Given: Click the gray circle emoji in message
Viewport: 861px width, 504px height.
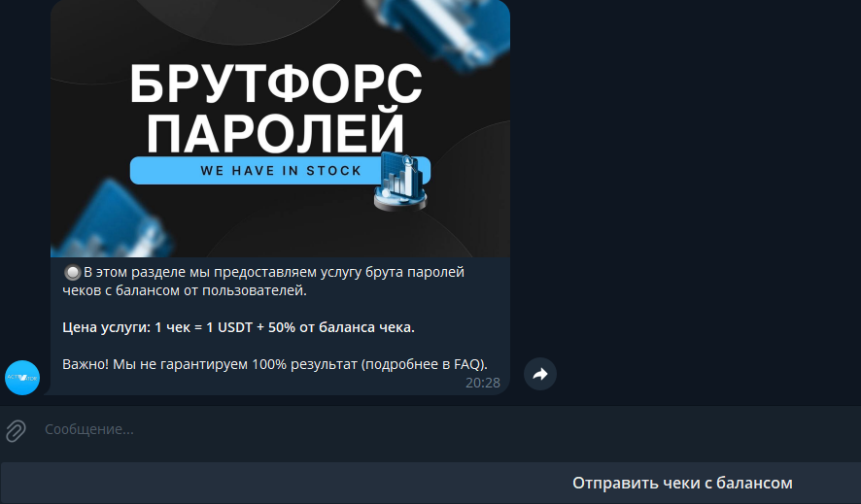Looking at the screenshot, I should point(72,272).
